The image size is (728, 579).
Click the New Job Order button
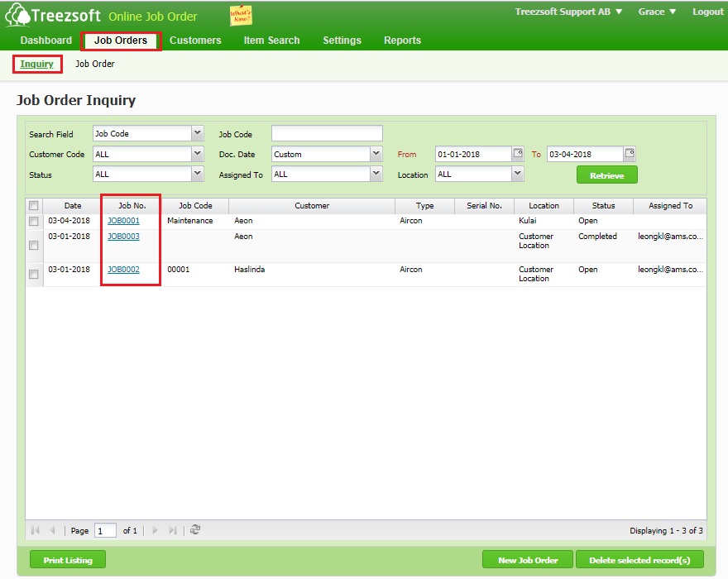pos(528,560)
